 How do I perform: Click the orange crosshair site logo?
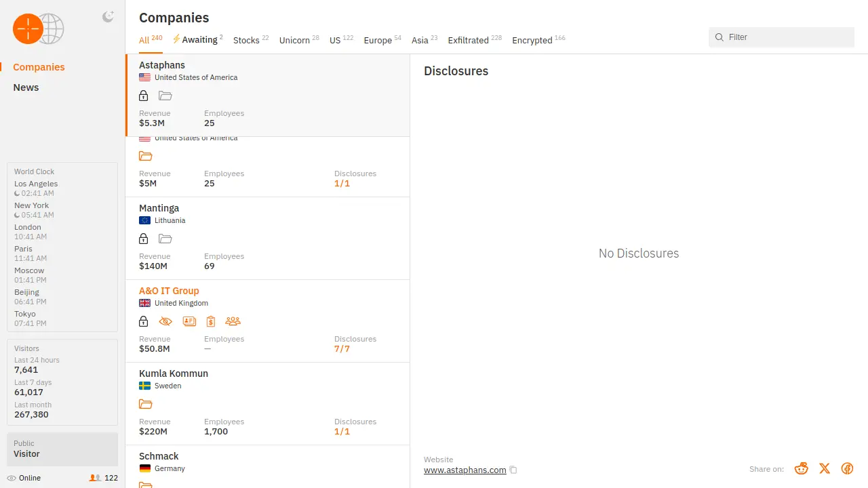pos(28,28)
